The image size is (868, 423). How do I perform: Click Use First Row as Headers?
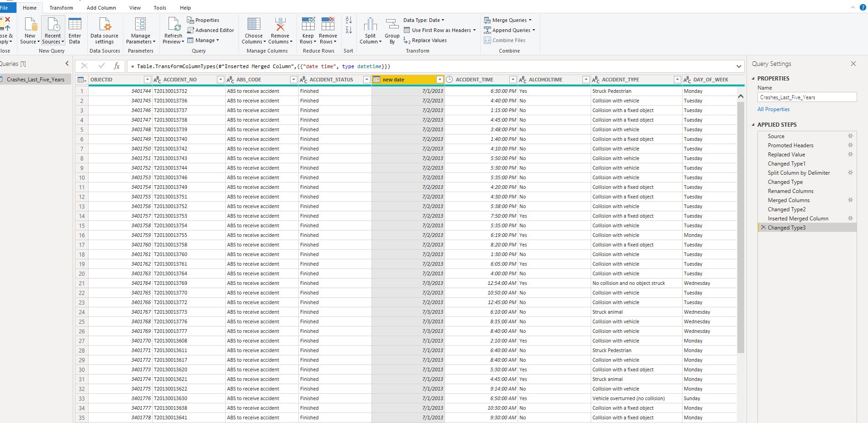(x=439, y=30)
